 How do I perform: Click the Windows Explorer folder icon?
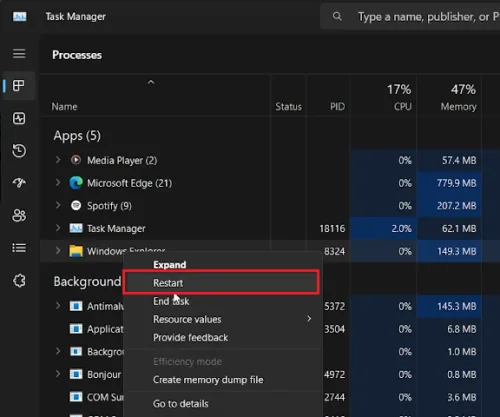click(x=76, y=251)
